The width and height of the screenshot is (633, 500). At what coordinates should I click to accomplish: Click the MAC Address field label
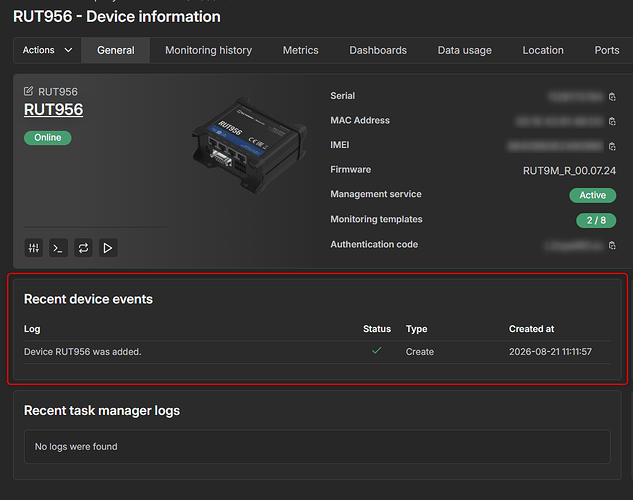pos(360,120)
